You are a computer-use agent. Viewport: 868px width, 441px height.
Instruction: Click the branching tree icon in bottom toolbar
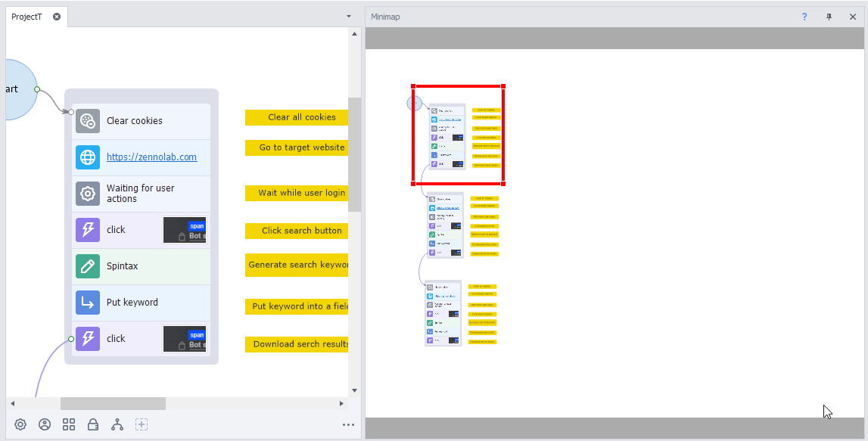(117, 424)
